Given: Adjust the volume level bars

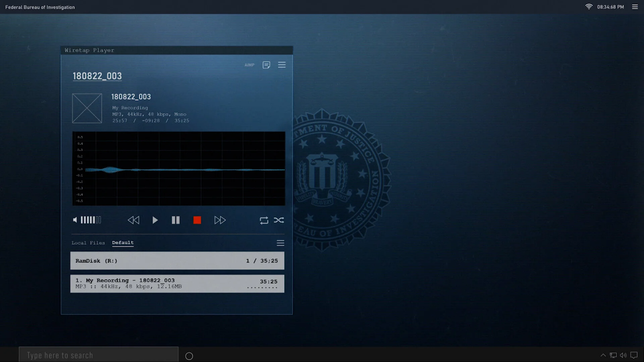Looking at the screenshot, I should pos(91,220).
